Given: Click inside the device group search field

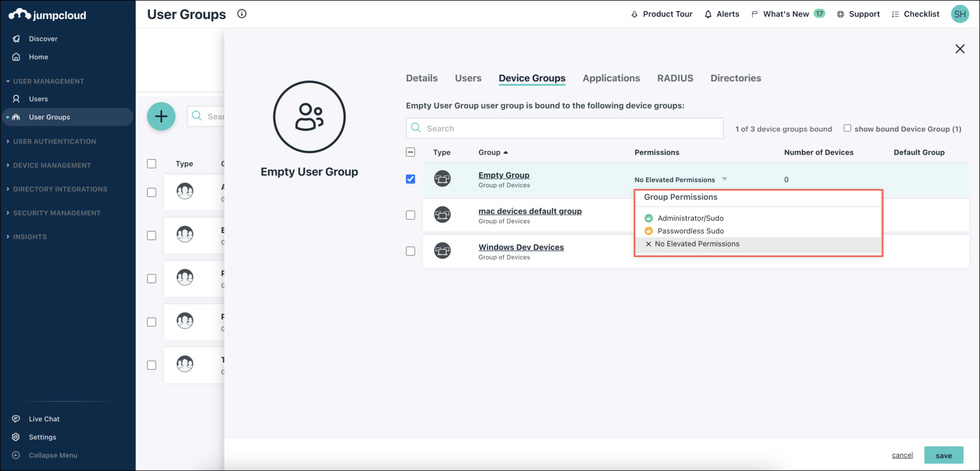Looking at the screenshot, I should pos(565,128).
